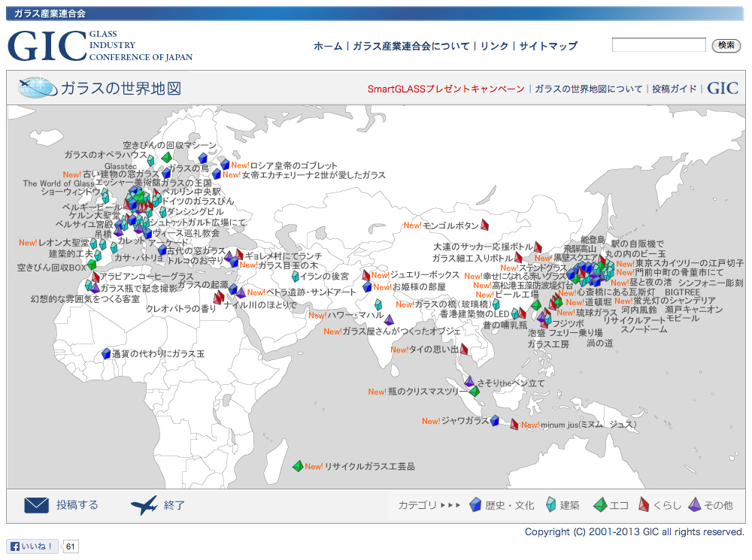Screen dimensions: 752x560
Task: Click the purple marker below ハワー・マハル
Action: 389,320
